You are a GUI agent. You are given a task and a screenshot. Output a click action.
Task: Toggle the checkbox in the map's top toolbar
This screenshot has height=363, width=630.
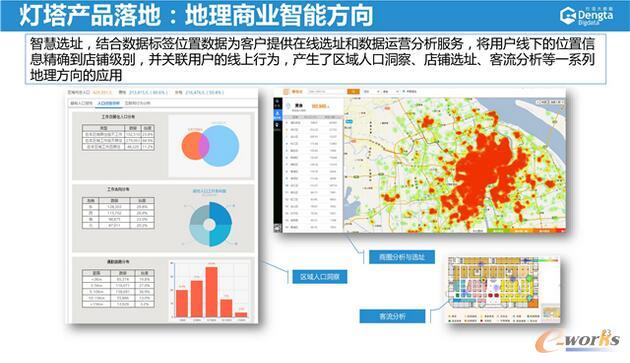coord(403,92)
